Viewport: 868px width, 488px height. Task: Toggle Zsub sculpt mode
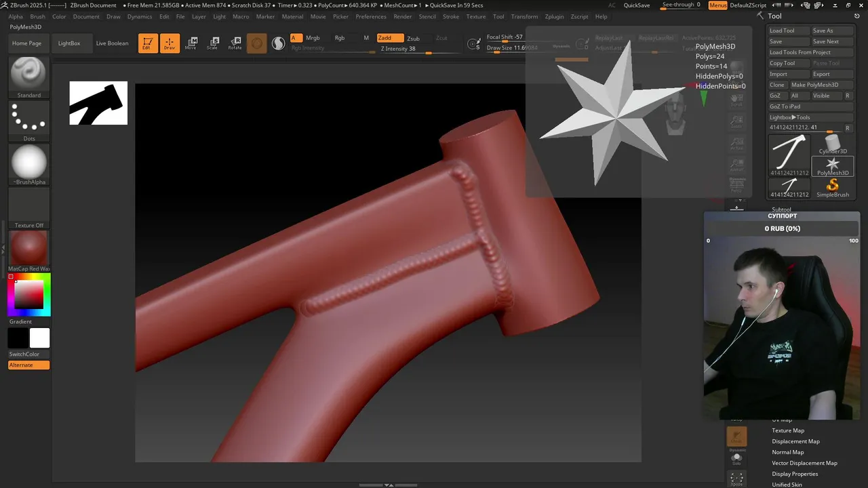coord(413,38)
